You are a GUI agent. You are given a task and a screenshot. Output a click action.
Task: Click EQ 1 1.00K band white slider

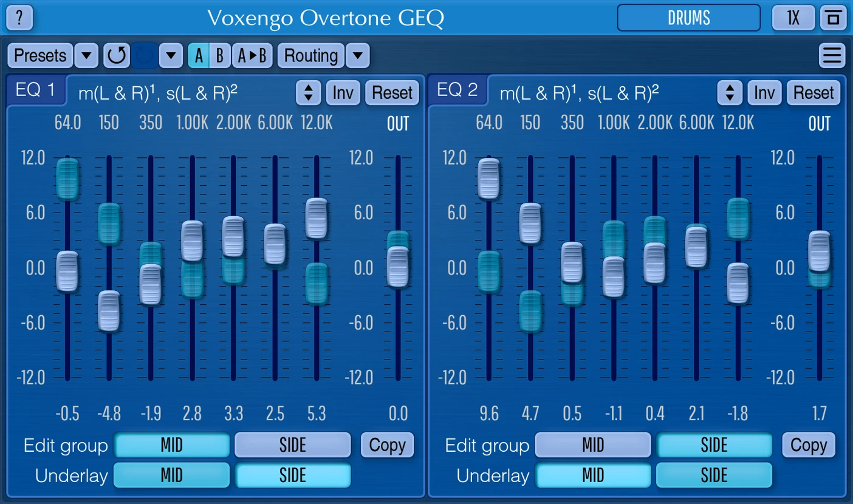(192, 241)
